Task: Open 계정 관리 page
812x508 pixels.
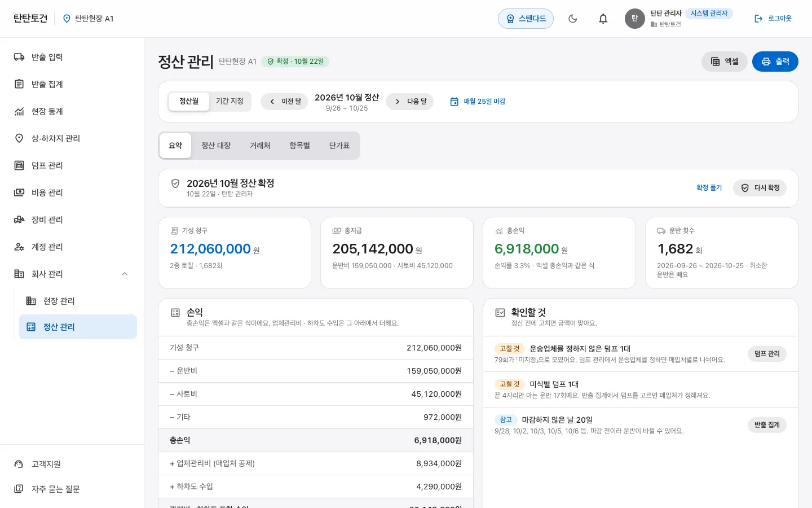Action: pyautogui.click(x=72, y=247)
